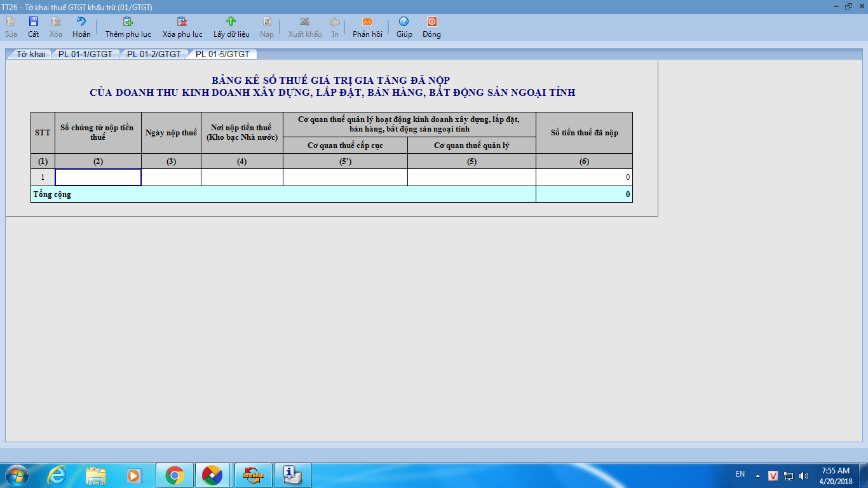
Task: Click the Ngày nộp thuế column header
Action: coord(171,133)
